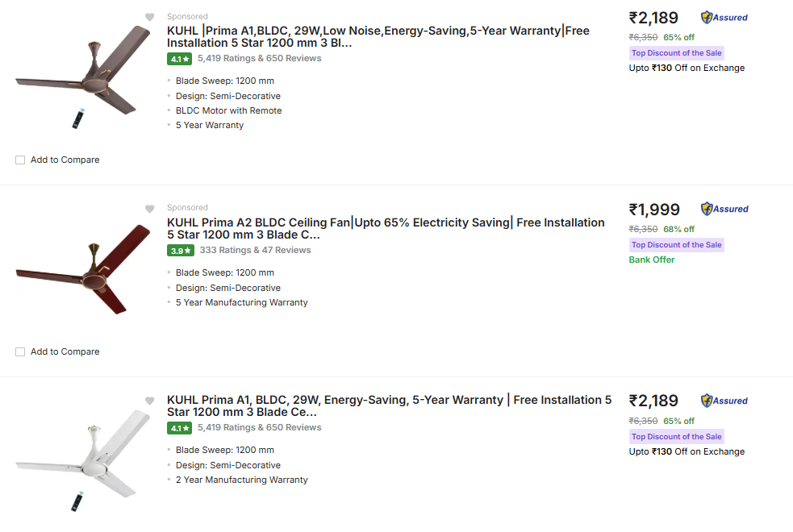This screenshot has height=532, width=793.
Task: Click the heart icon for KUHL Prima A2
Action: [x=150, y=209]
